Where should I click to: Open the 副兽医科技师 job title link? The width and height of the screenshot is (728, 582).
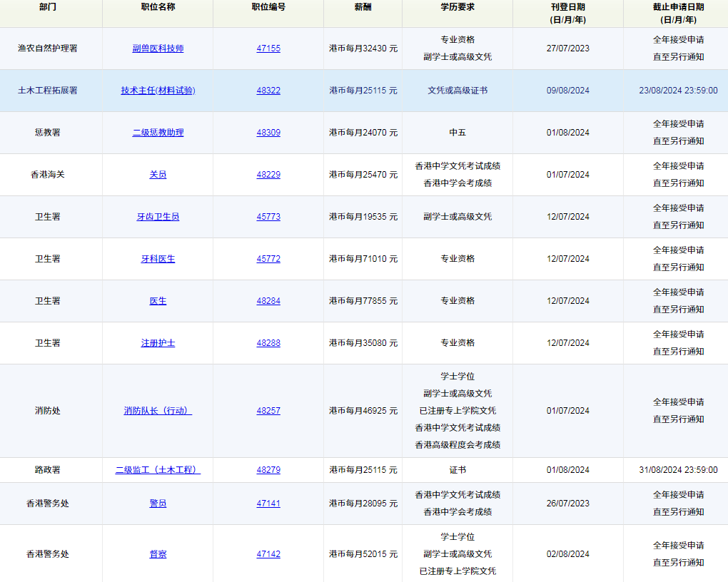pos(158,48)
